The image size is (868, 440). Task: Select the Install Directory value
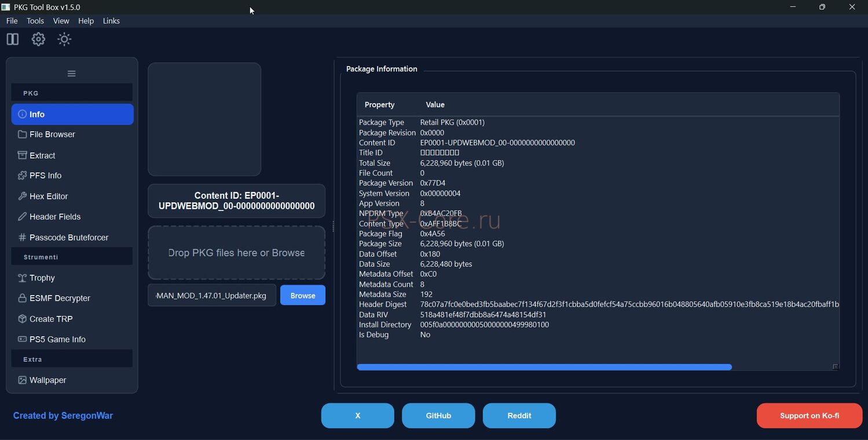485,325
